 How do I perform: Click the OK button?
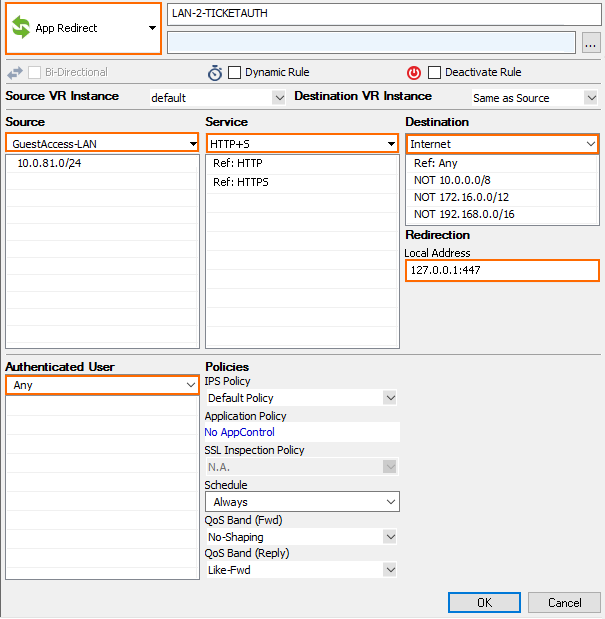tap(484, 602)
